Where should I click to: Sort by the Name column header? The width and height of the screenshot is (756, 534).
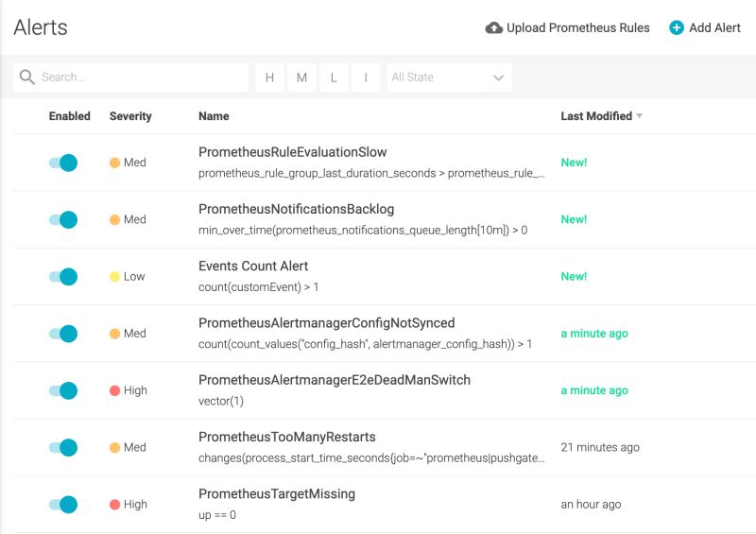point(214,116)
